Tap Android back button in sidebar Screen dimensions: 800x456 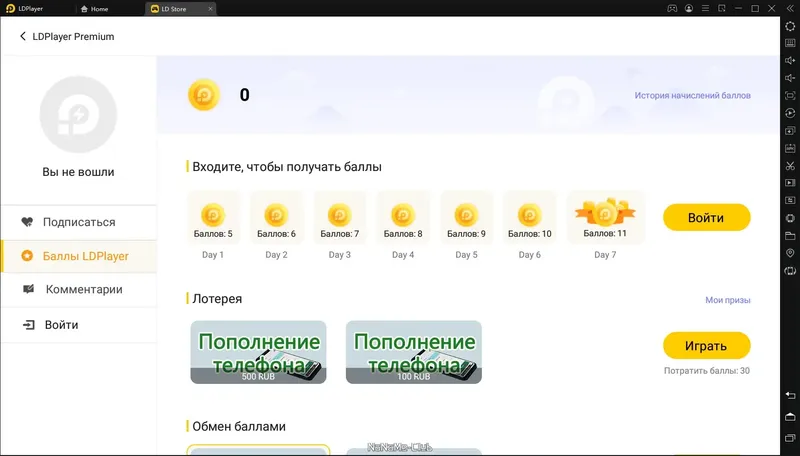coord(790,396)
